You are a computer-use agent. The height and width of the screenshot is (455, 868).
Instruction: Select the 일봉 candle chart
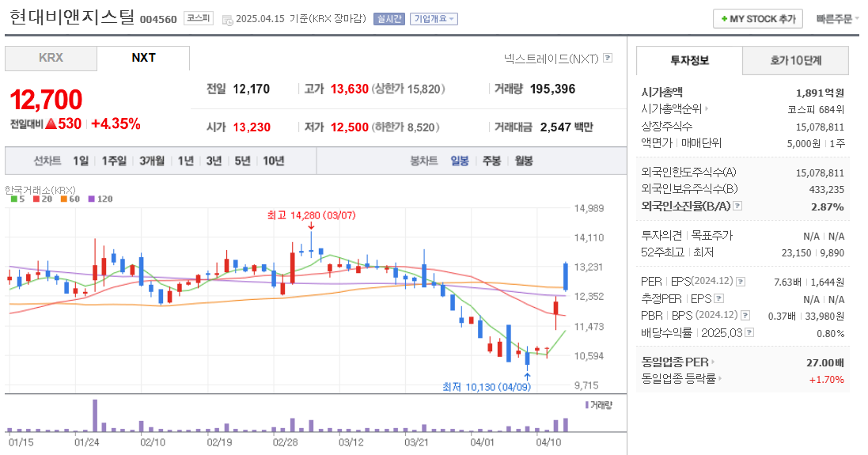tap(460, 161)
